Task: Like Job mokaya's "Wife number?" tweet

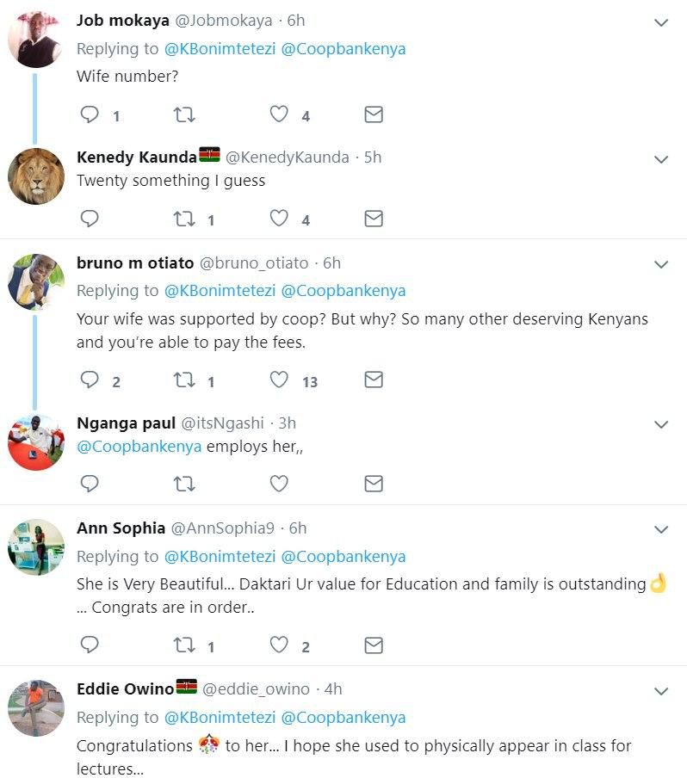Action: (x=279, y=114)
